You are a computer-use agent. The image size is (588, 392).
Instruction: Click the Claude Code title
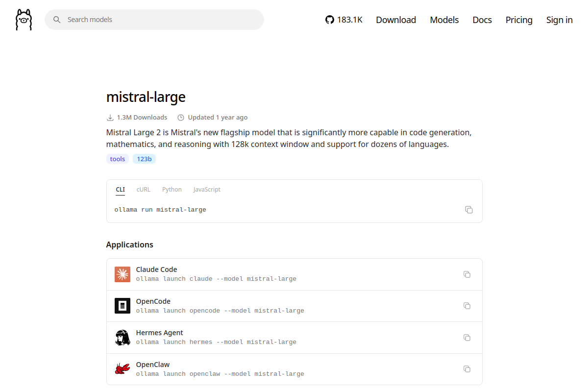click(x=156, y=269)
